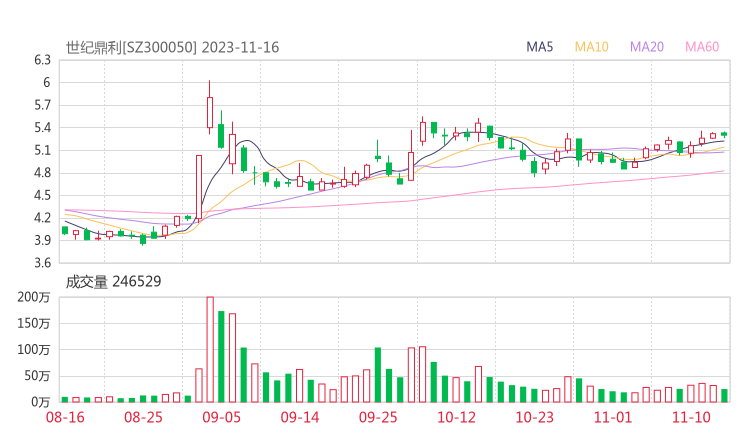Click the 150万 volume axis label

coord(34,324)
